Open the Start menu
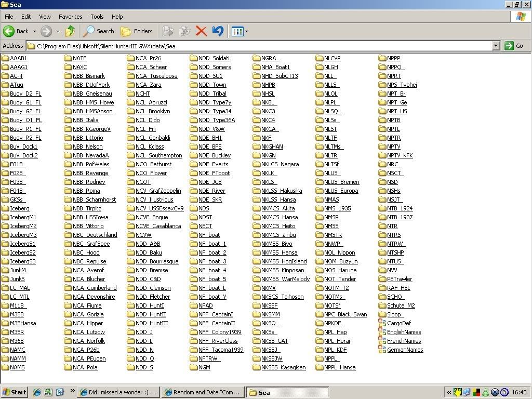 (x=14, y=392)
